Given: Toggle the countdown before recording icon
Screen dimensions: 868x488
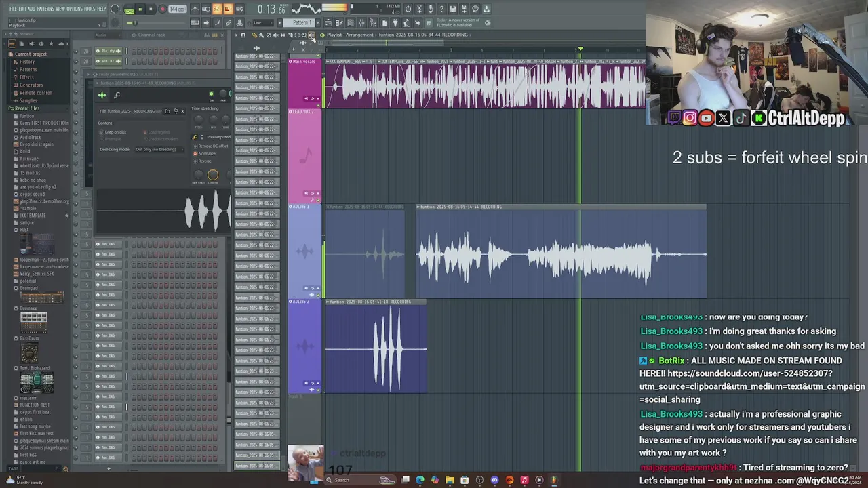Looking at the screenshot, I should pos(217,9).
